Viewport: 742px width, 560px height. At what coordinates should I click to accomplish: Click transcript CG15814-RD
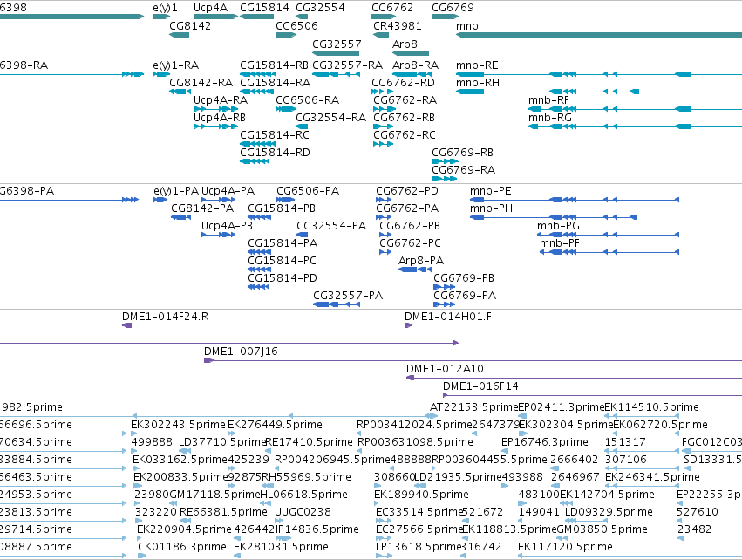275,153
